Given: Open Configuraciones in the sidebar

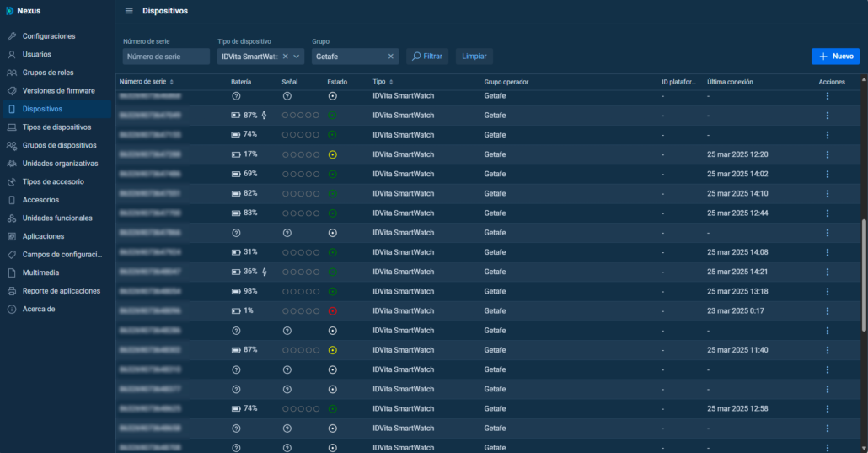Looking at the screenshot, I should pos(49,36).
